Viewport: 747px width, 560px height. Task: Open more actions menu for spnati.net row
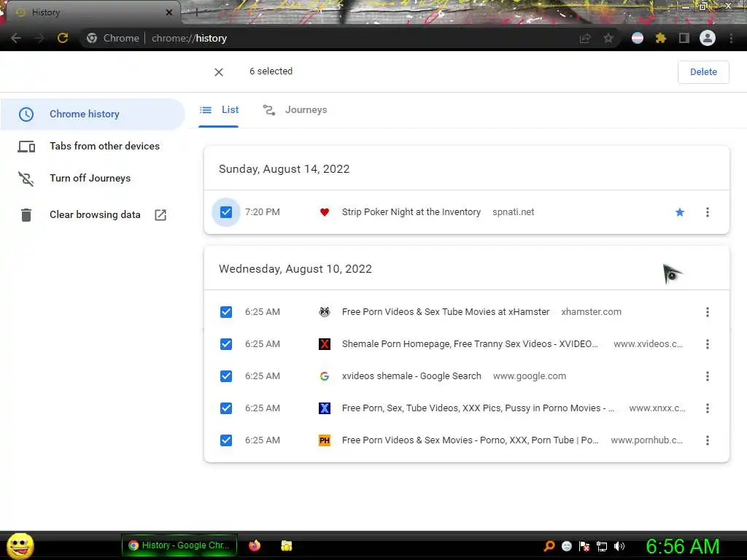coord(708,212)
